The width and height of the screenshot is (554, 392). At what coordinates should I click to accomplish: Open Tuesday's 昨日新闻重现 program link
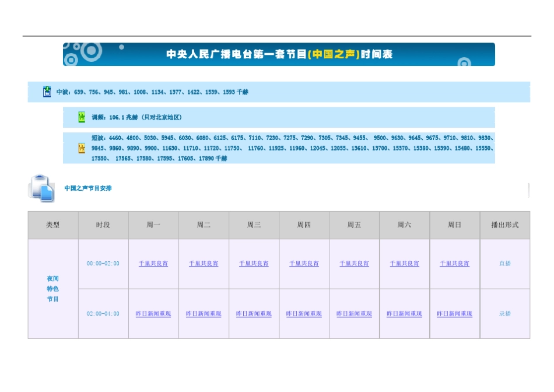click(x=204, y=314)
